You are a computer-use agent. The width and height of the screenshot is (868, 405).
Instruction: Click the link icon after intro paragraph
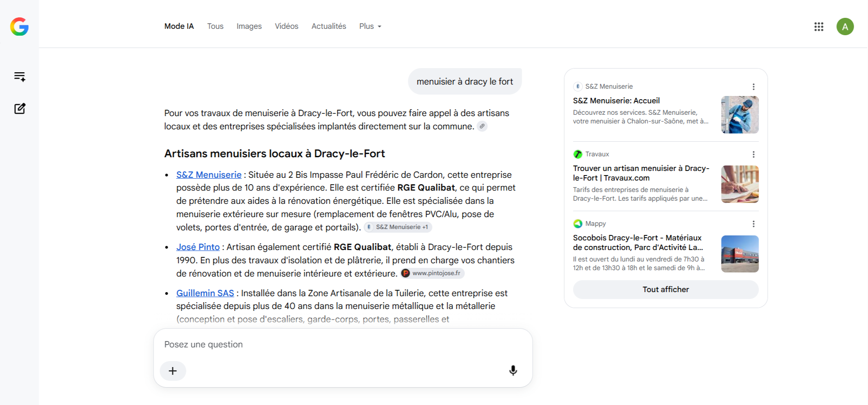[482, 126]
